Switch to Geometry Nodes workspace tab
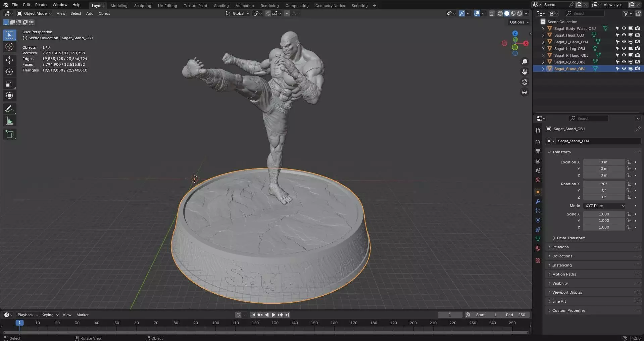This screenshot has width=644, height=341. click(x=330, y=6)
